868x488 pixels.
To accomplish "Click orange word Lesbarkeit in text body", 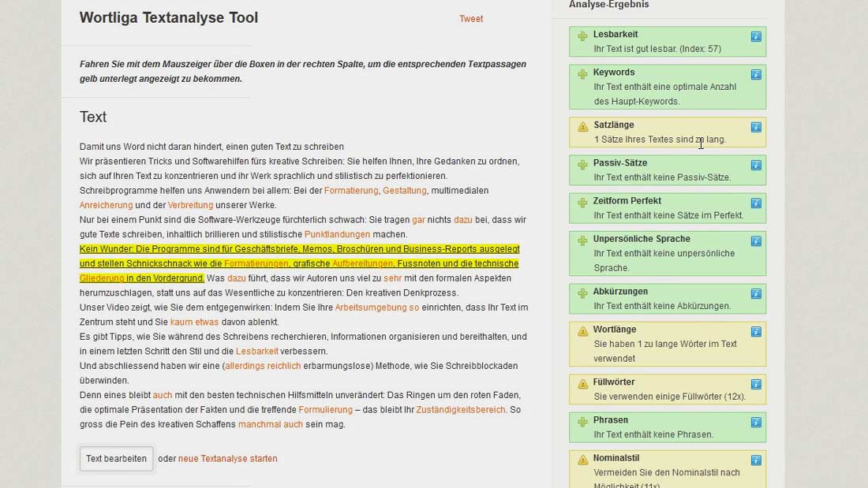I will [x=257, y=352].
